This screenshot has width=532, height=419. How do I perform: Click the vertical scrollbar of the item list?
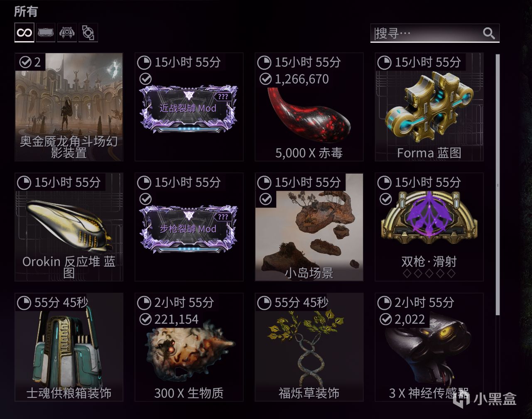[x=498, y=185]
